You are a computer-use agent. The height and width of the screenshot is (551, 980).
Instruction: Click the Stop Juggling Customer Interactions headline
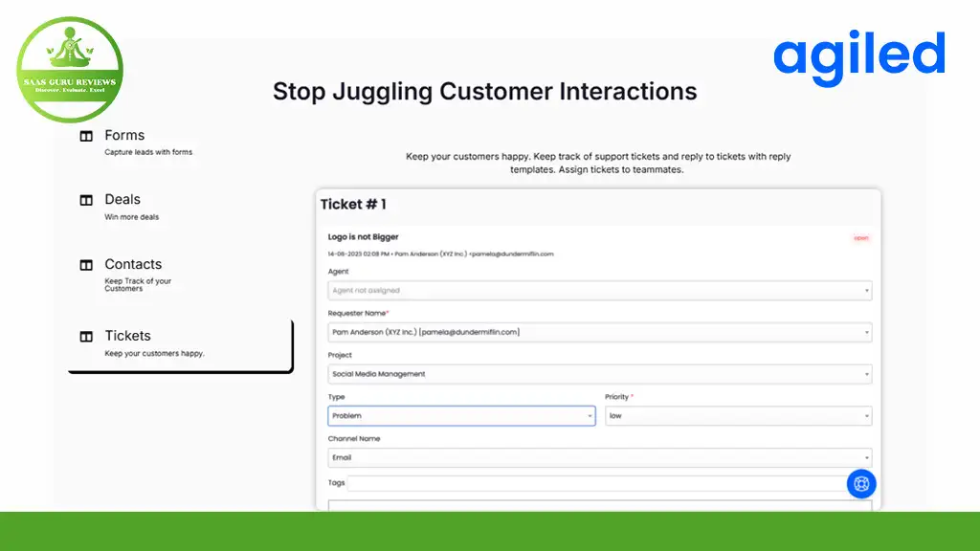pyautogui.click(x=484, y=91)
